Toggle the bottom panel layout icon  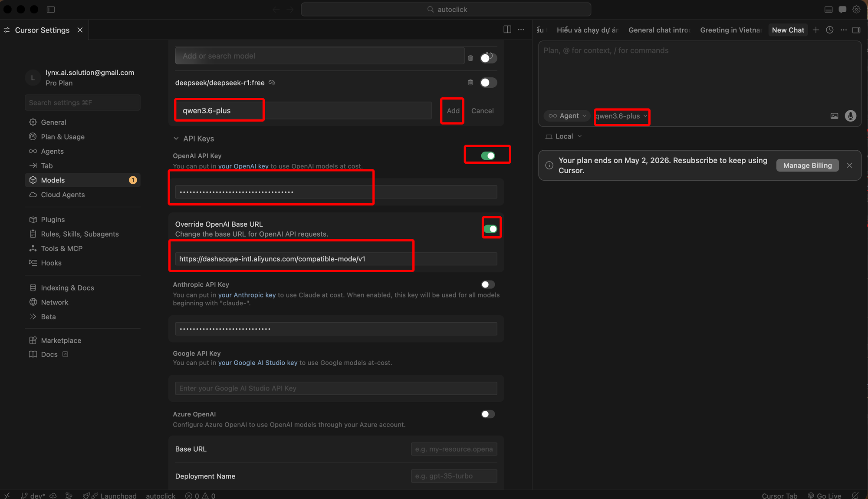(x=829, y=9)
